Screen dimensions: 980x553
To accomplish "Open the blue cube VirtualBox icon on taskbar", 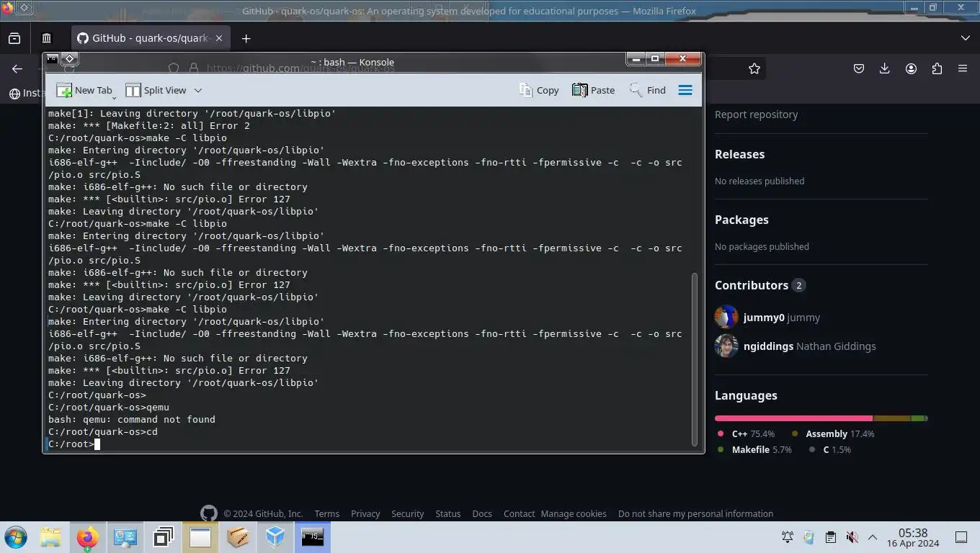I will tap(275, 537).
